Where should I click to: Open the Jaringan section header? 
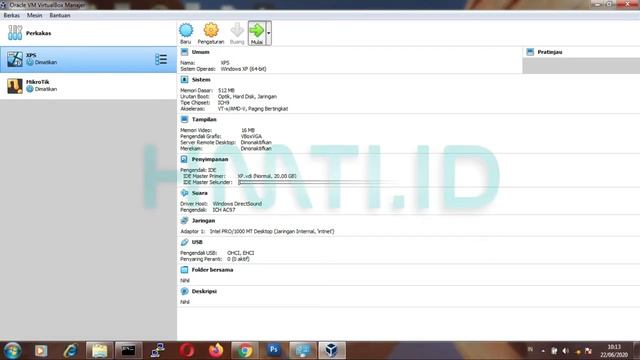coord(203,221)
